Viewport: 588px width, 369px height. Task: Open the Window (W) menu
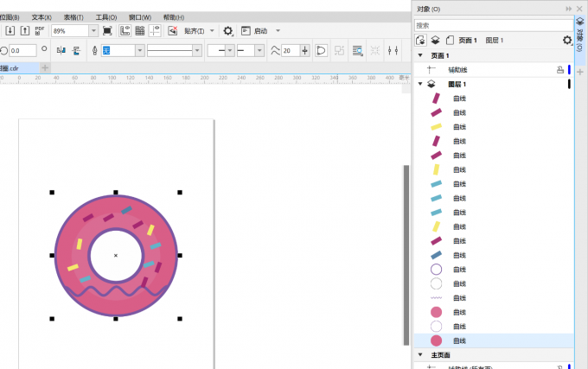[140, 17]
